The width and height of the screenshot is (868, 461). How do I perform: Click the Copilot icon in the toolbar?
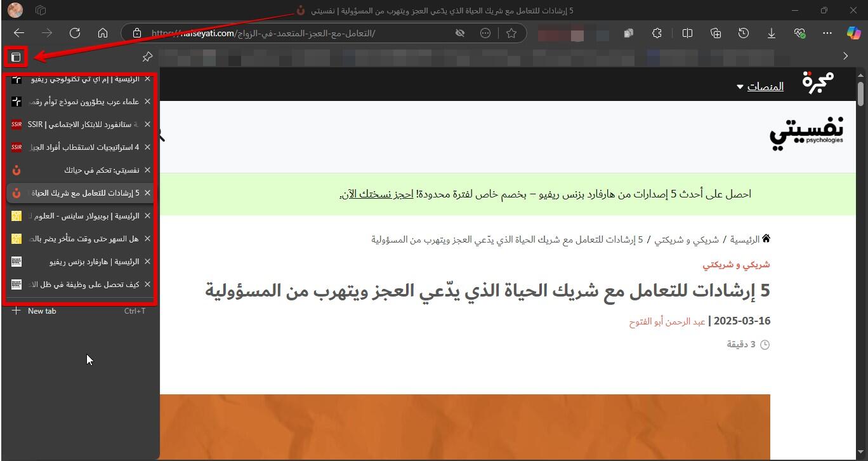854,33
